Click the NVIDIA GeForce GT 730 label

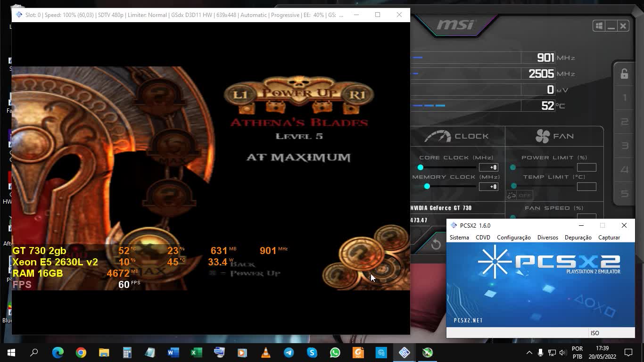point(441,208)
